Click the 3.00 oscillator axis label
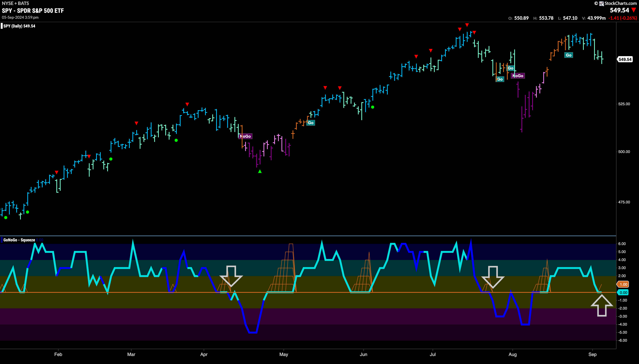 (x=622, y=268)
